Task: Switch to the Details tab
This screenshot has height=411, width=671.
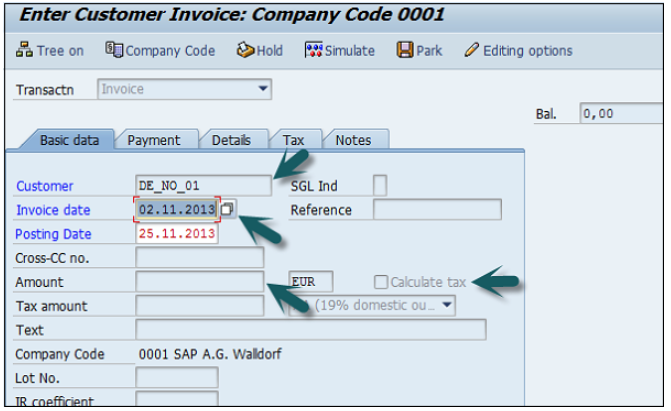Action: 231,141
